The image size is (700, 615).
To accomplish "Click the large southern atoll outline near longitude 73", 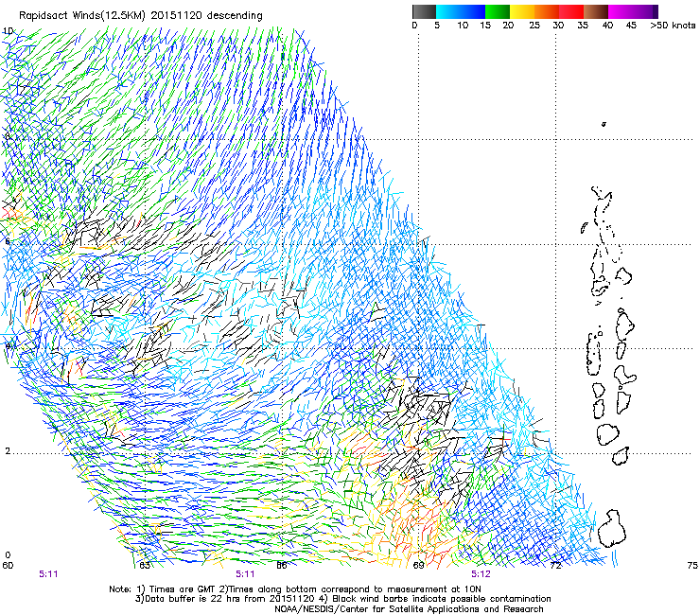I will coord(612,529).
